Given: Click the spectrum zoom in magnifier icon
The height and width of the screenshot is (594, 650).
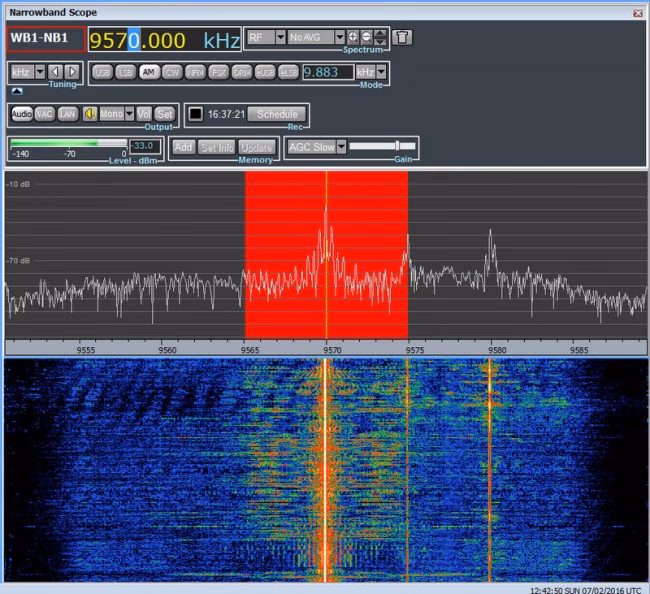Looking at the screenshot, I should tap(353, 37).
